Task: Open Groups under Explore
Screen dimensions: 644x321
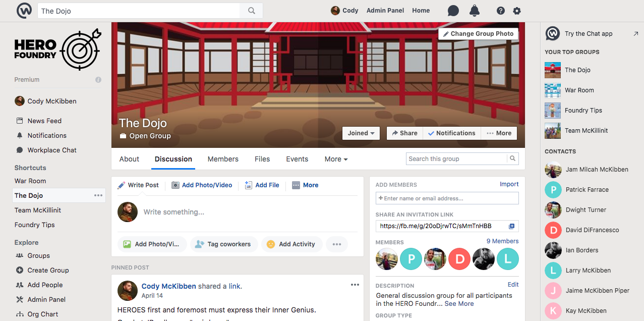Action: click(x=39, y=256)
